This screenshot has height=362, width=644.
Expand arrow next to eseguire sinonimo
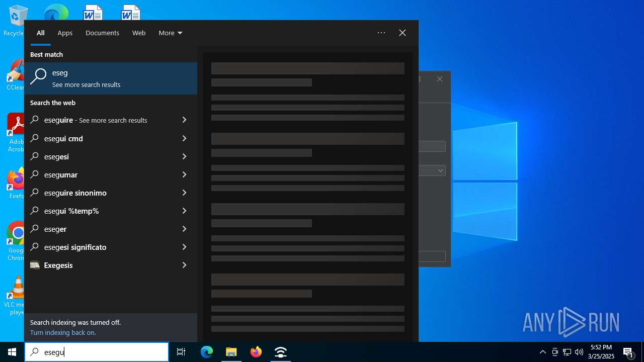[x=184, y=193]
